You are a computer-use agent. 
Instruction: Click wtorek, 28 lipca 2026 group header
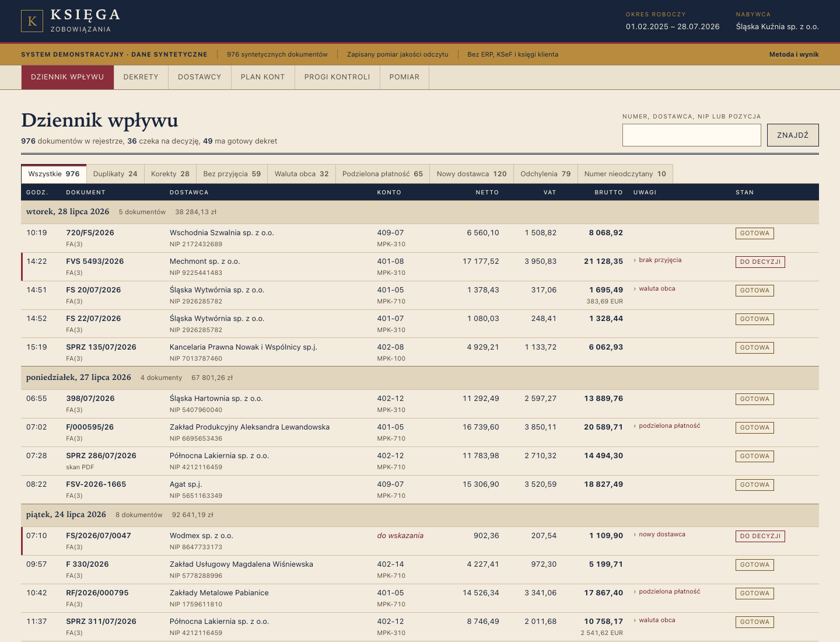point(420,212)
